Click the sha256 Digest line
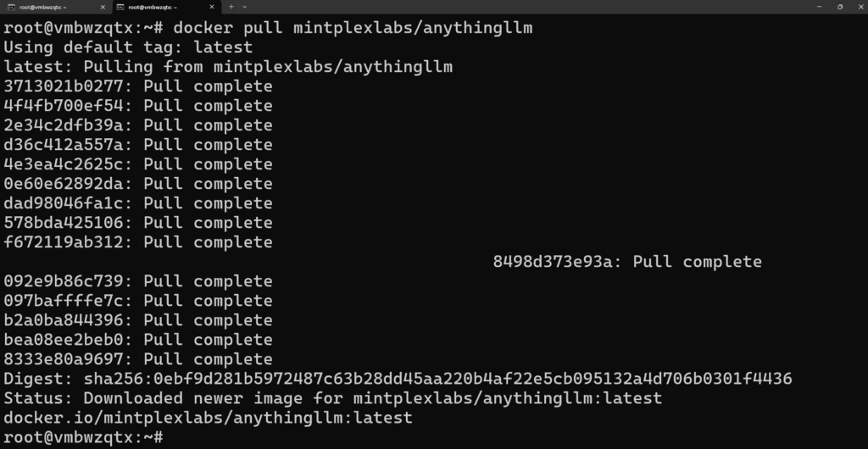Screen dimensions: 868x449 (398, 379)
